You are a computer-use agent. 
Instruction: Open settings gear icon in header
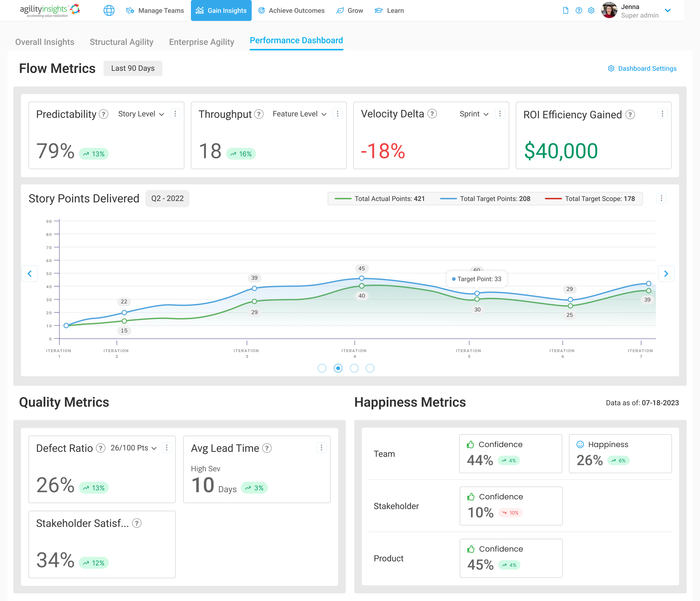[x=591, y=10]
